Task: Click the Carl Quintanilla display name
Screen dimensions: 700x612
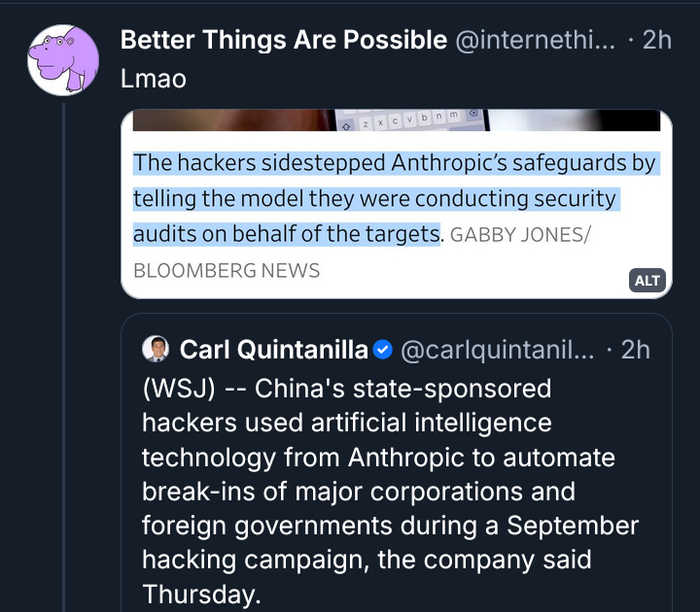Action: tap(274, 349)
